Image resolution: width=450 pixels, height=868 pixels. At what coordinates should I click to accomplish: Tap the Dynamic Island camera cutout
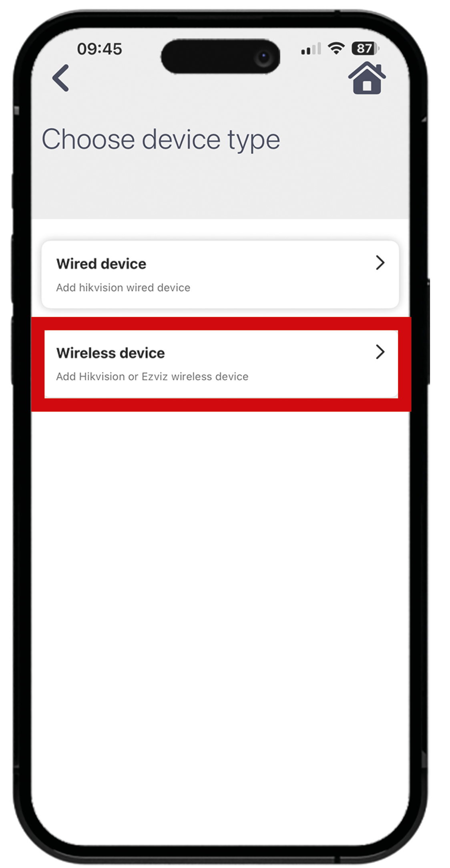220,56
